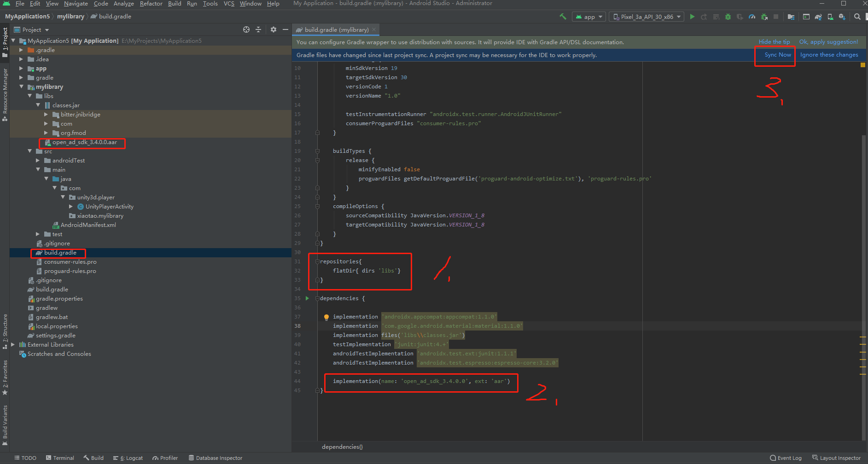Open the File menu
This screenshot has width=868, height=464.
[x=20, y=4]
